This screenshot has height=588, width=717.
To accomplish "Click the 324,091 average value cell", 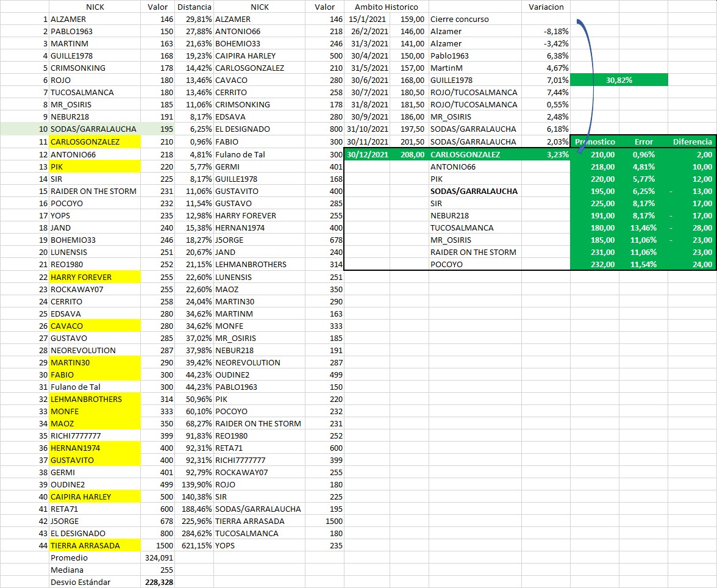I will (158, 558).
